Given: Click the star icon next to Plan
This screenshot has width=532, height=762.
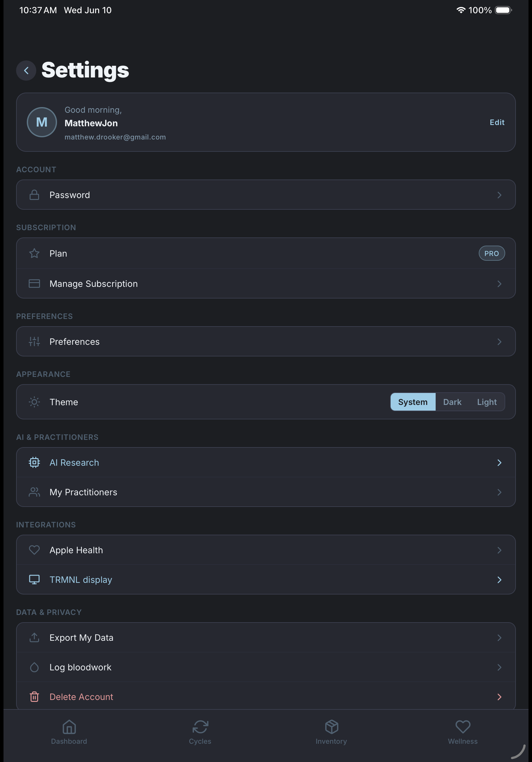Looking at the screenshot, I should pyautogui.click(x=34, y=254).
